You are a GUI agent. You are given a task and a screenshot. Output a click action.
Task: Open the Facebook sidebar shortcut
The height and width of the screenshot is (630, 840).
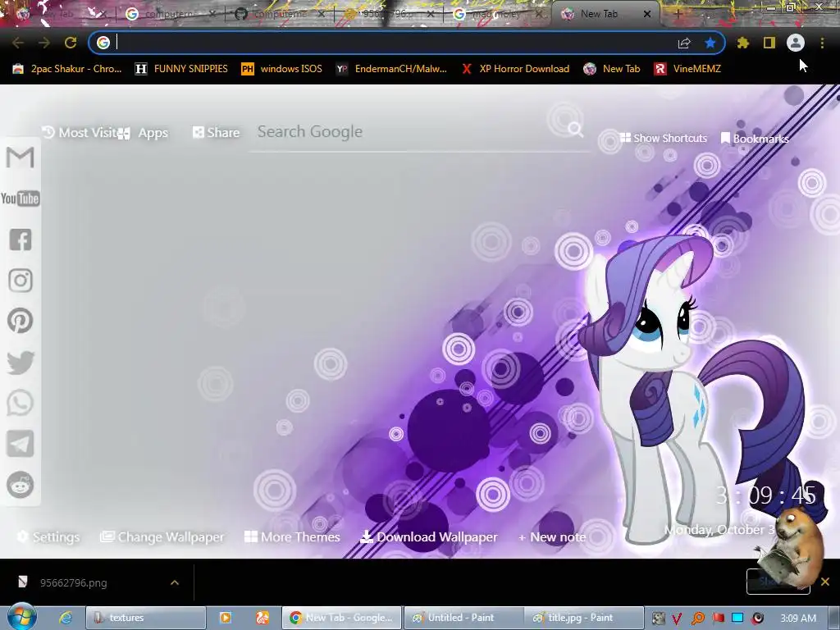click(x=21, y=240)
